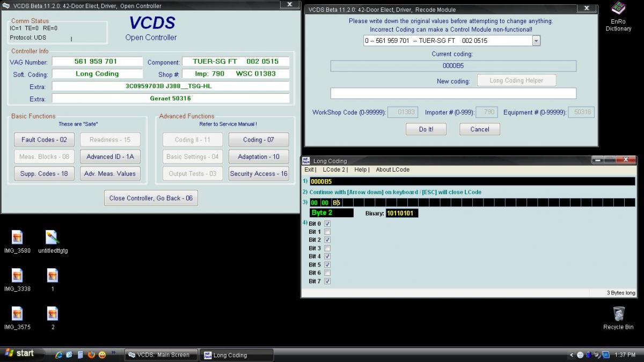Click Cancel in Recode Module window

click(480, 129)
